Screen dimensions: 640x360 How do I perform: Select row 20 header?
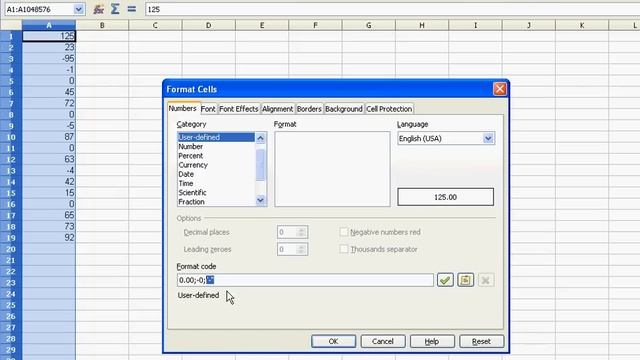(x=11, y=249)
